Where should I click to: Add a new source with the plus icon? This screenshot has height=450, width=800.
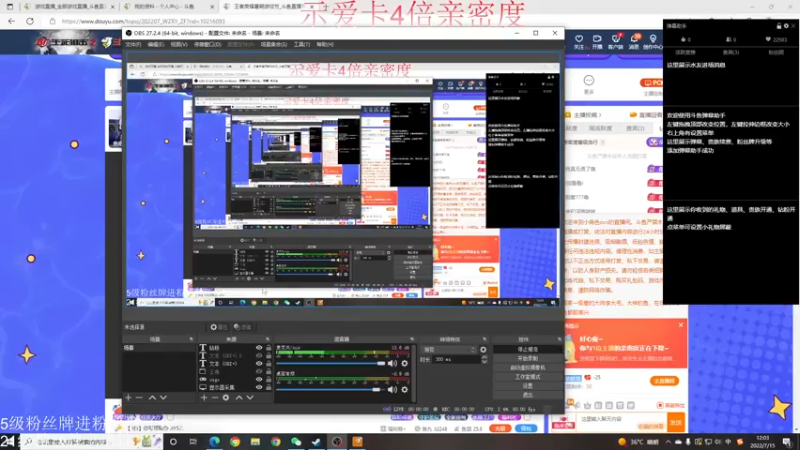[x=204, y=397]
